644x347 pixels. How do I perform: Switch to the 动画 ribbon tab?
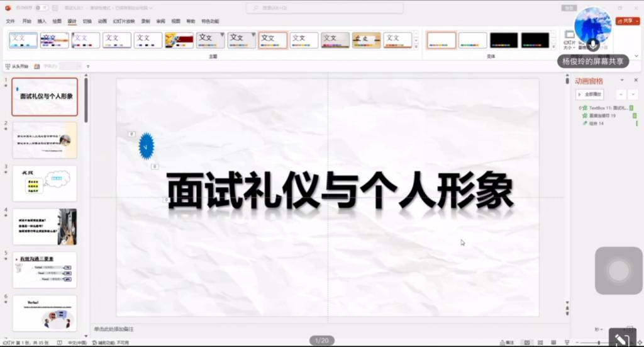[102, 21]
